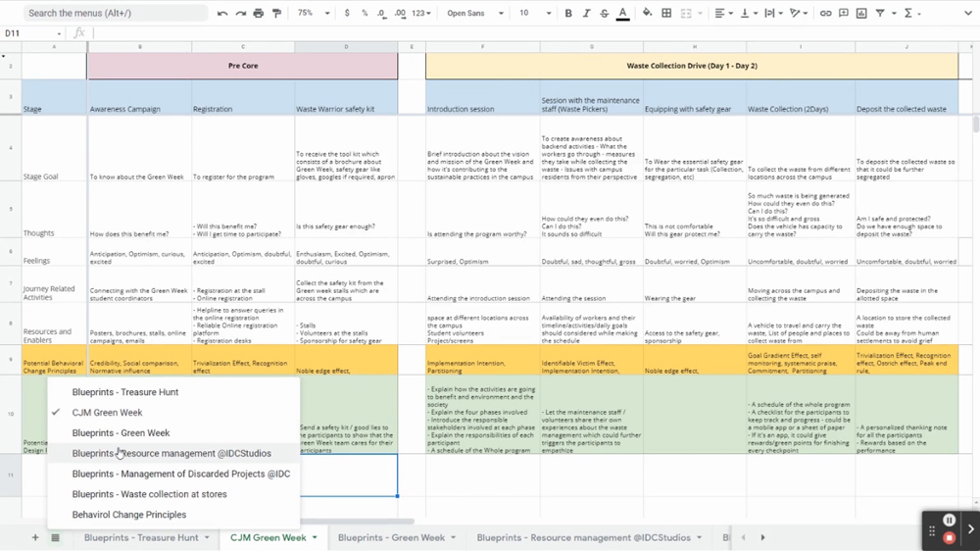This screenshot has width=980, height=551.
Task: Open merge cells options arrow
Action: click(700, 13)
